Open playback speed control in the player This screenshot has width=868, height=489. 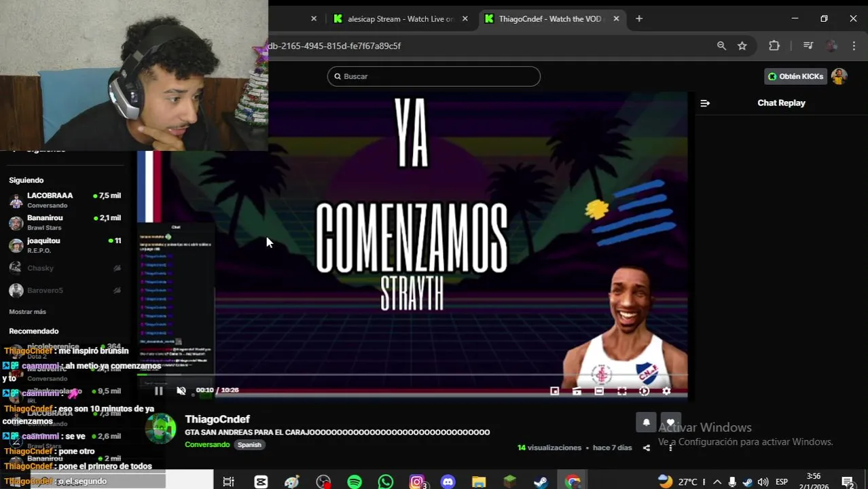click(x=644, y=391)
